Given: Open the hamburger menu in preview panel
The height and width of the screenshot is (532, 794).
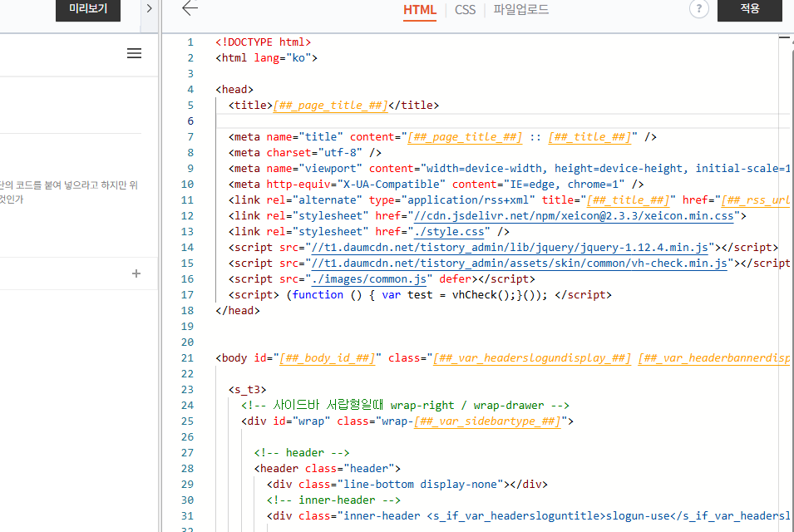Looking at the screenshot, I should click(134, 53).
